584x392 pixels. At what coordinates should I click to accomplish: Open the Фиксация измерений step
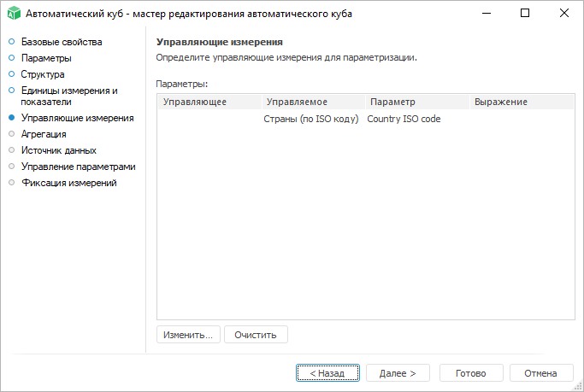pos(68,182)
